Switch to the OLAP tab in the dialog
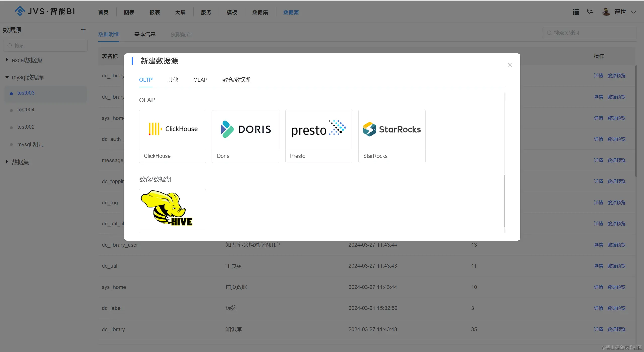 click(200, 80)
